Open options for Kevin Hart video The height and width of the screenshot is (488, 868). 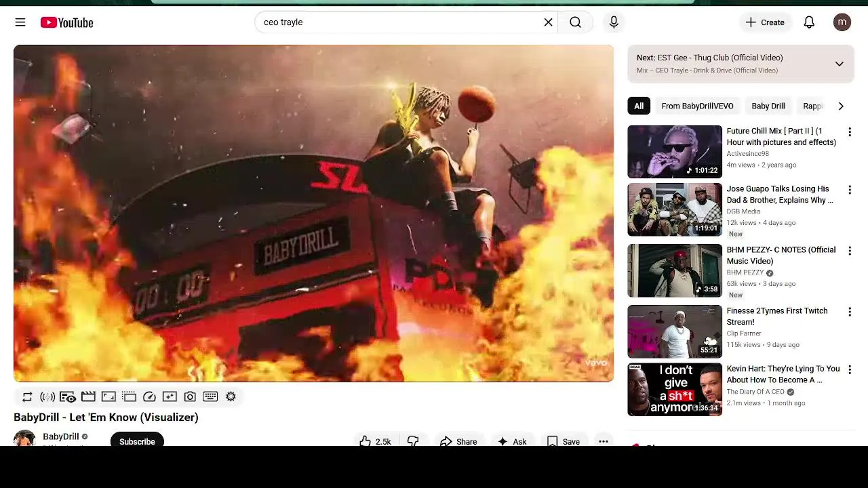coord(849,370)
